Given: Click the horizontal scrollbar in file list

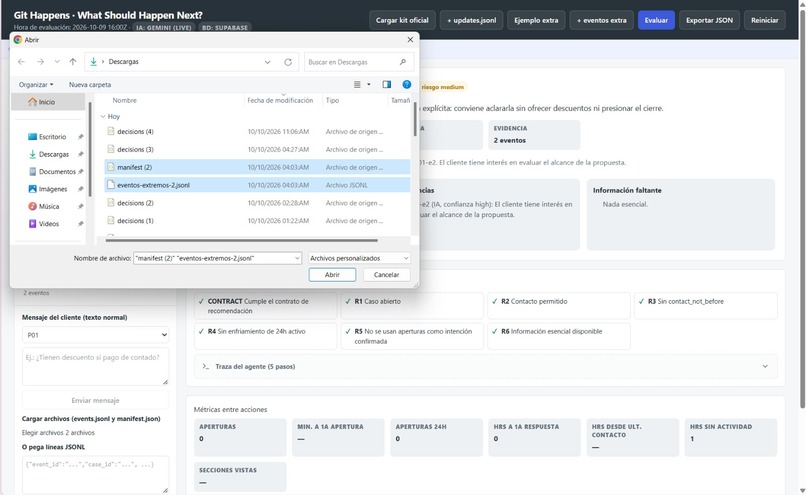Looking at the screenshot, I should 242,240.
